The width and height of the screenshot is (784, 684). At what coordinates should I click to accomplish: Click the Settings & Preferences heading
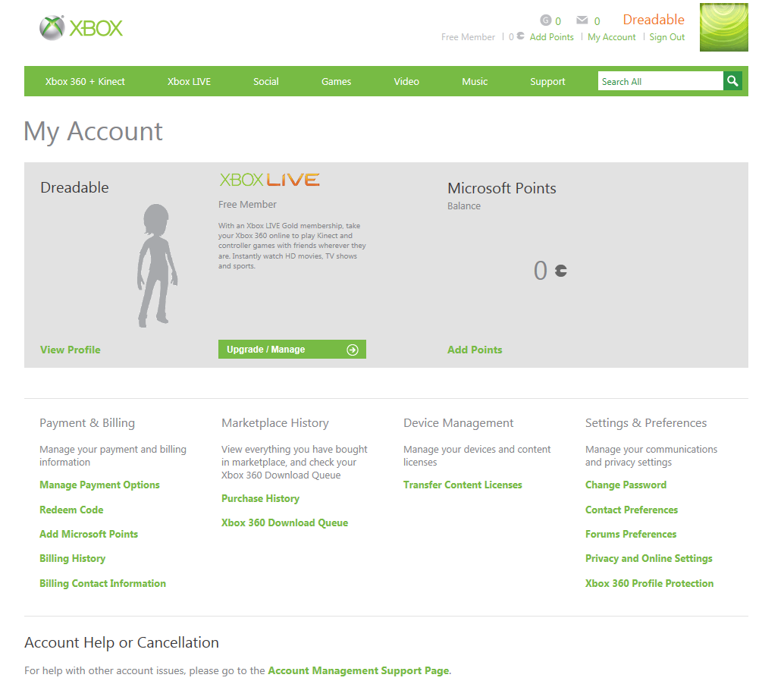point(646,423)
